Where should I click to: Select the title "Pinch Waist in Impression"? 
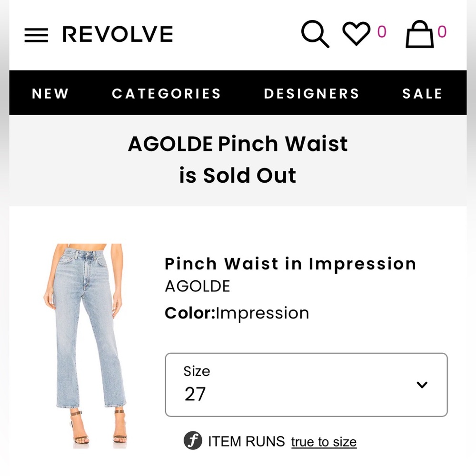(x=290, y=264)
